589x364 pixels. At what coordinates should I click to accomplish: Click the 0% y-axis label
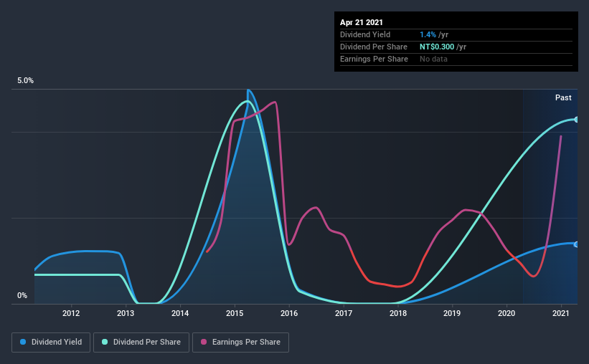pos(22,295)
